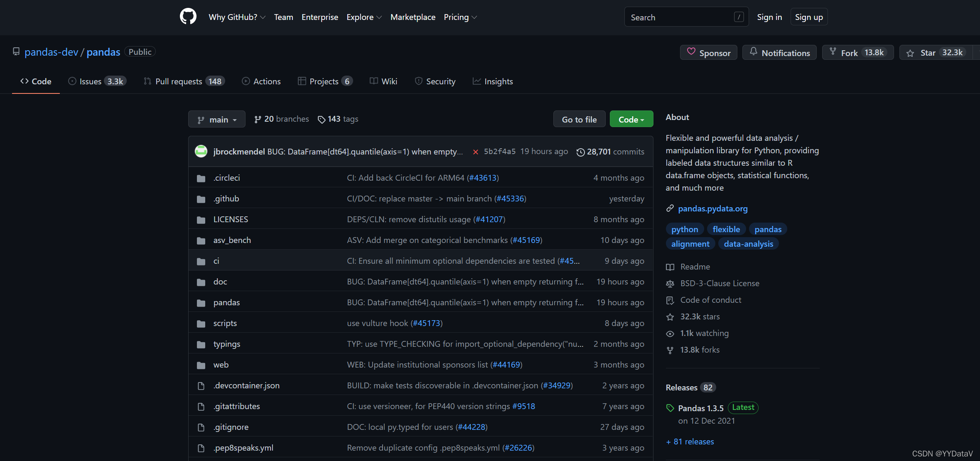Open the .gitattributes file
This screenshot has width=980, height=461.
pos(237,406)
